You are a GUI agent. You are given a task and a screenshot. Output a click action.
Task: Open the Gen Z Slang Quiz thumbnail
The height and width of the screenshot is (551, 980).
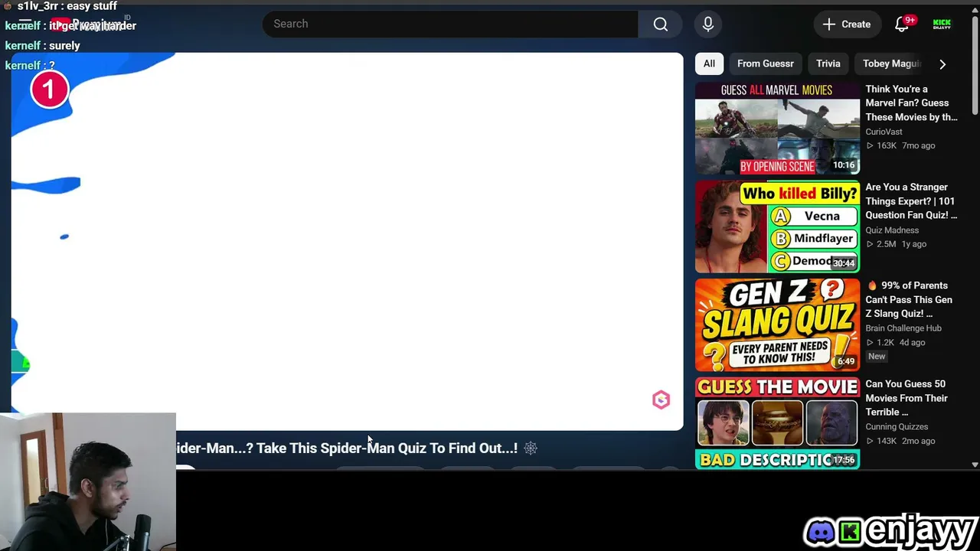[x=777, y=325]
